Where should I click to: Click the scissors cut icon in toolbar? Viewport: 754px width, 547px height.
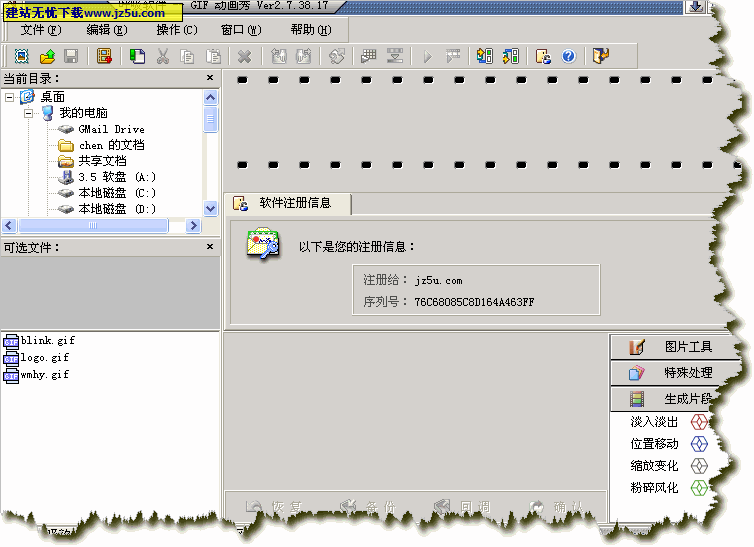(163, 56)
